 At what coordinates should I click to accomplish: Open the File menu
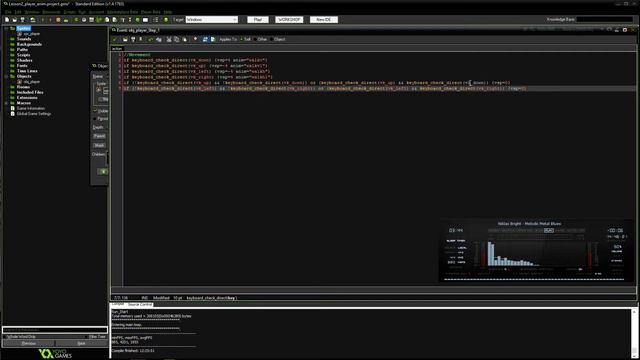pos(8,12)
